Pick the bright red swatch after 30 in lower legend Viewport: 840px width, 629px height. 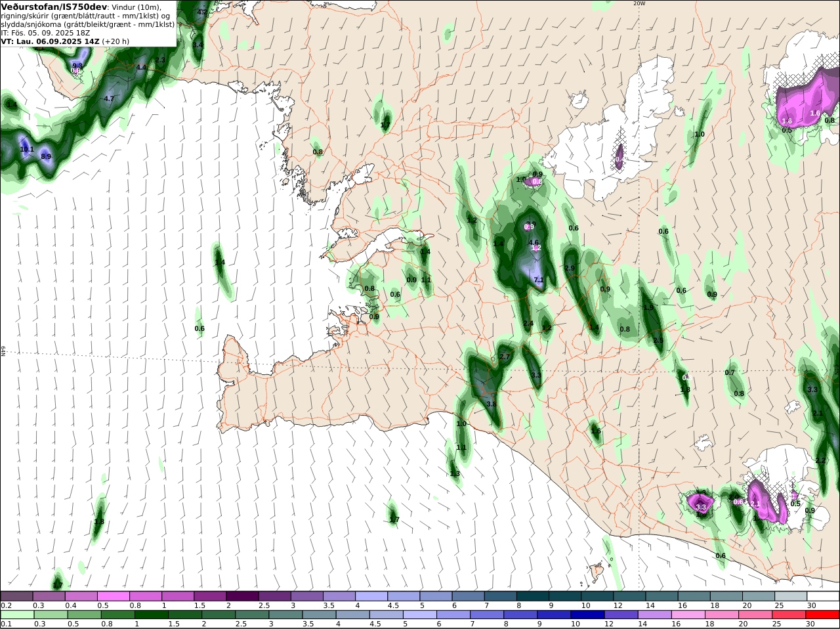822,615
